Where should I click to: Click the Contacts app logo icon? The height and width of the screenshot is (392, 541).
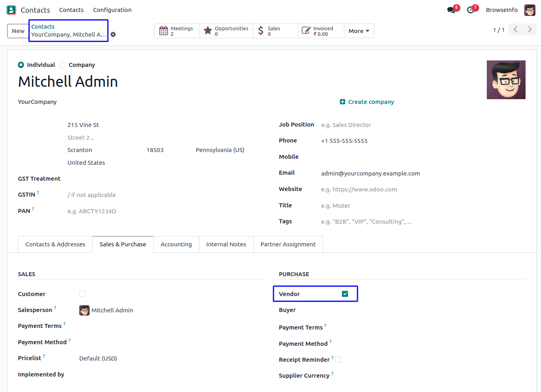[11, 10]
